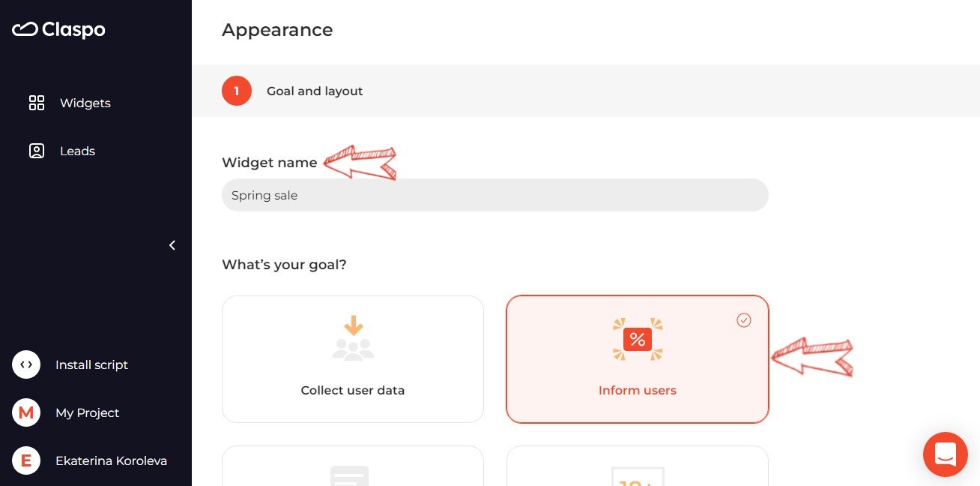This screenshot has height=486, width=980.
Task: Collapse the sidebar with the chevron
Action: 172,245
